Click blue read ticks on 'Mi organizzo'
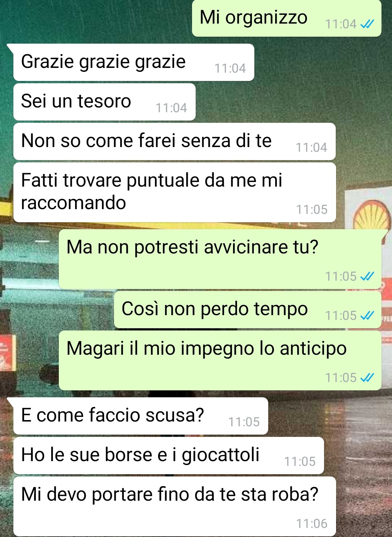Image resolution: width=392 pixels, height=537 pixels. tap(367, 24)
